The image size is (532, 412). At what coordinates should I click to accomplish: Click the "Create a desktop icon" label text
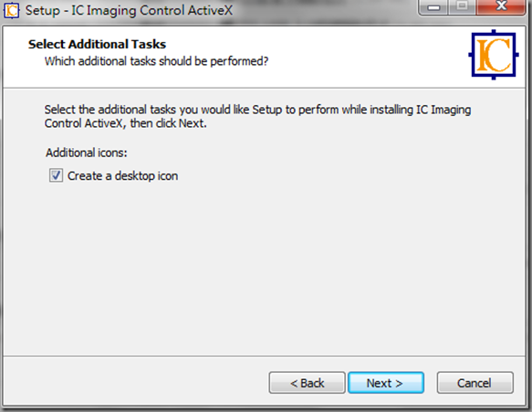[x=122, y=176]
